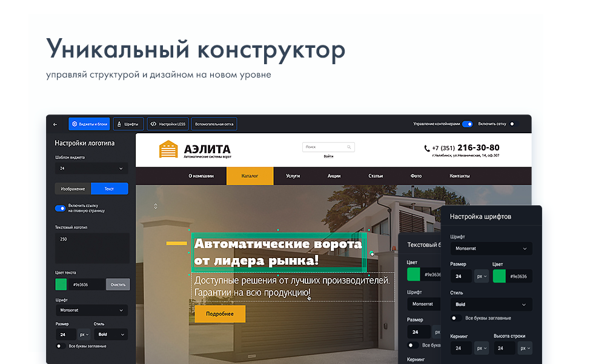Click color hex field in Настройка шрифтов
The height and width of the screenshot is (364, 593).
[519, 276]
